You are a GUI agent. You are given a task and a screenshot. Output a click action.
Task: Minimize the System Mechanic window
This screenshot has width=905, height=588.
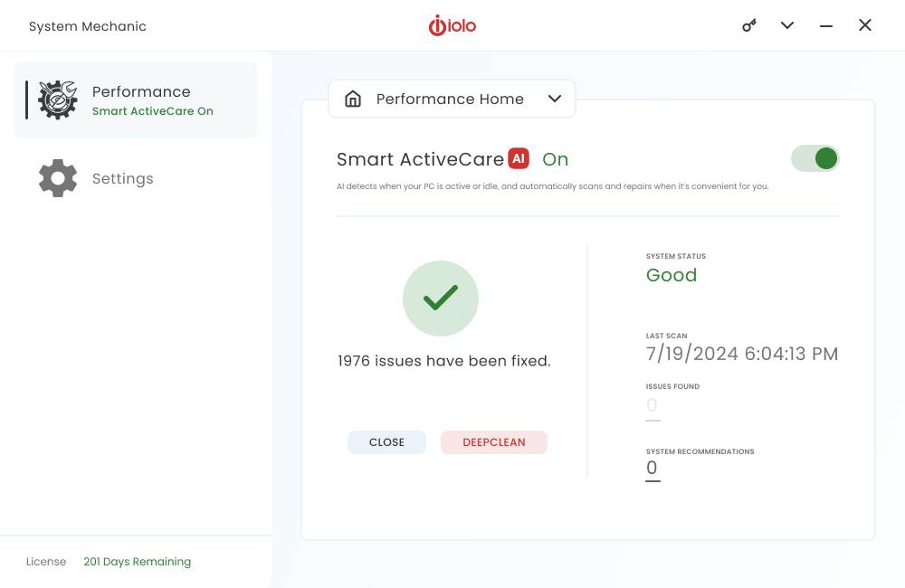point(826,26)
